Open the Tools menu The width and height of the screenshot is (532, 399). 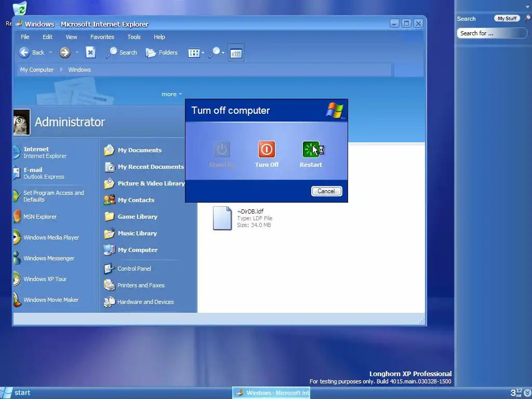(134, 37)
